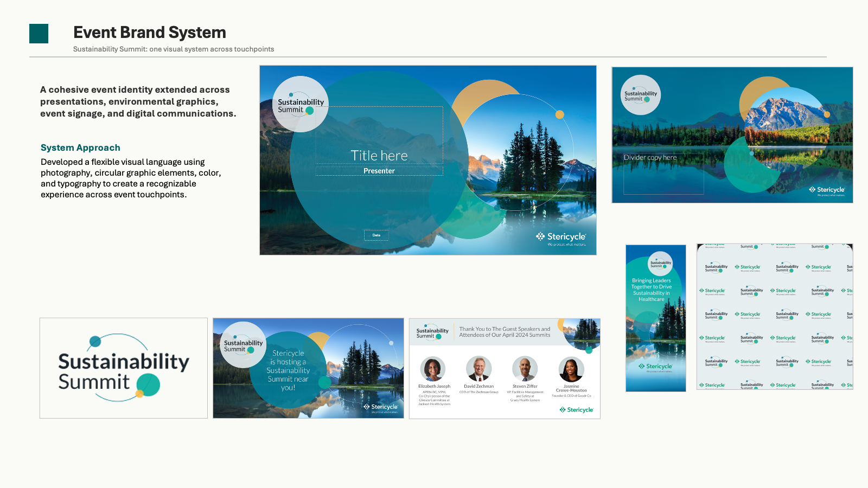
Task: Click the "Bringing Leaders Together" banner text
Action: (652, 290)
